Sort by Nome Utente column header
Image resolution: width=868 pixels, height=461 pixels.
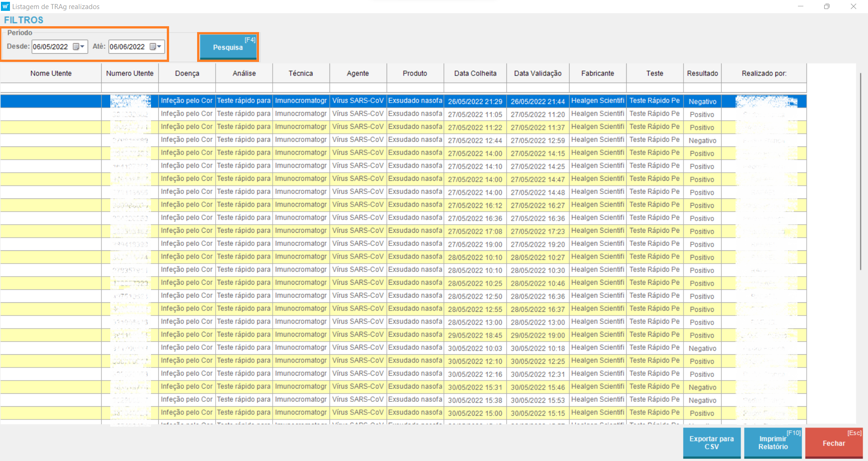[x=51, y=73]
